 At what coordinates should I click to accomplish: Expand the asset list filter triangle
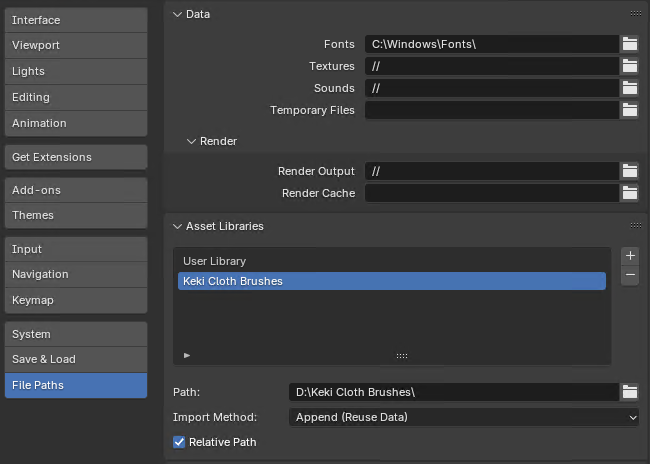(187, 355)
